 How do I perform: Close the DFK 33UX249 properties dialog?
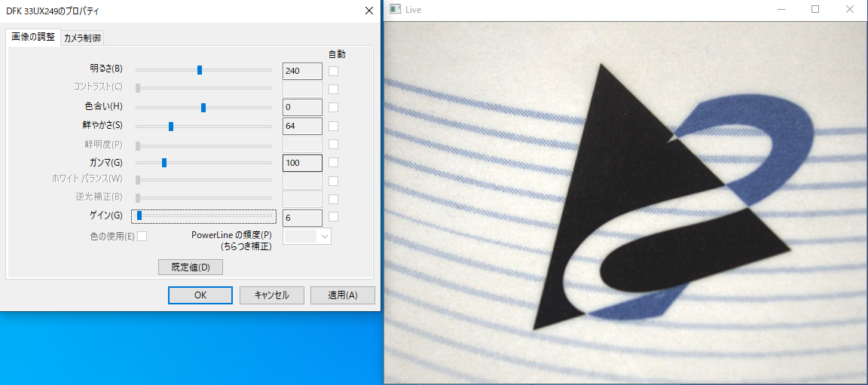pyautogui.click(x=369, y=11)
